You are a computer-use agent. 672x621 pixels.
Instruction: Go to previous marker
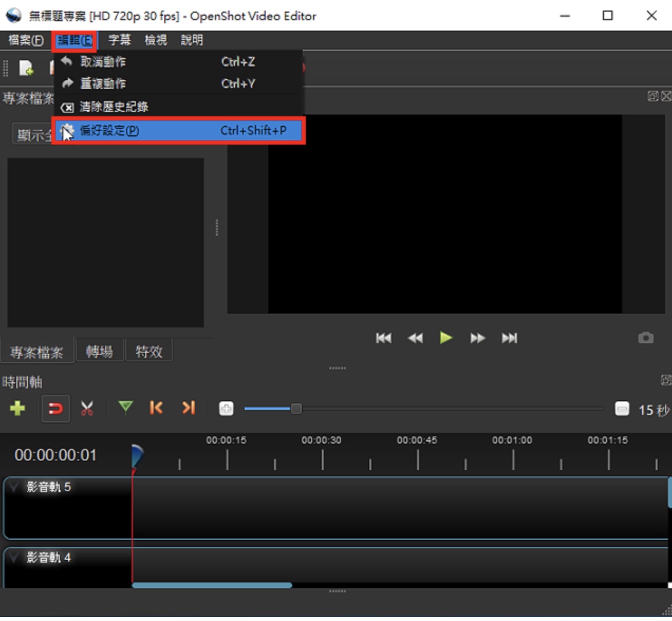(x=156, y=408)
